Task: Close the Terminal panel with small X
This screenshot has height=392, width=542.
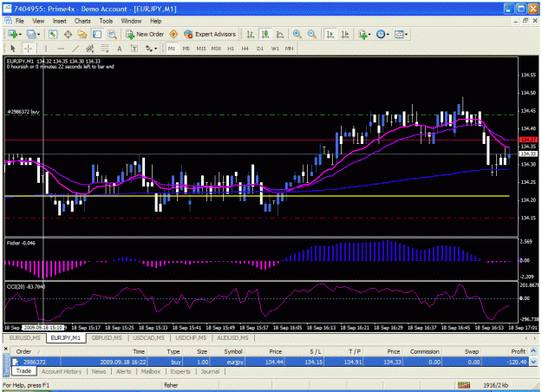Action: pyautogui.click(x=5, y=349)
